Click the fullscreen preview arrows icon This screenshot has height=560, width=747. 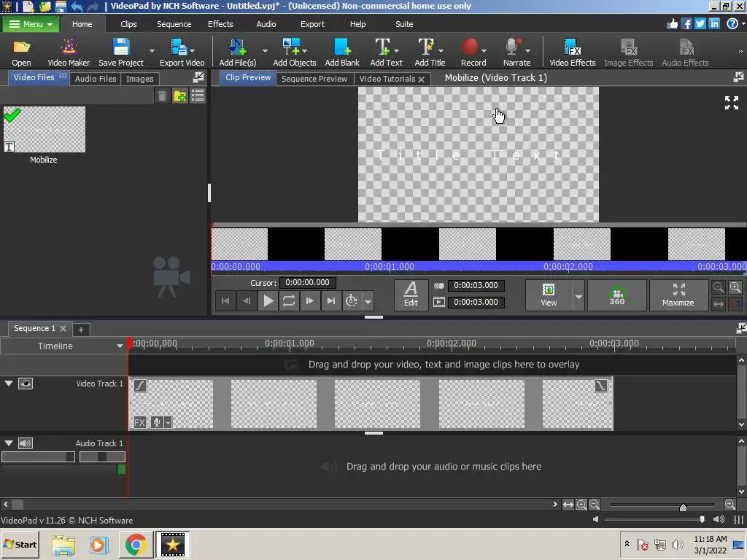(731, 102)
